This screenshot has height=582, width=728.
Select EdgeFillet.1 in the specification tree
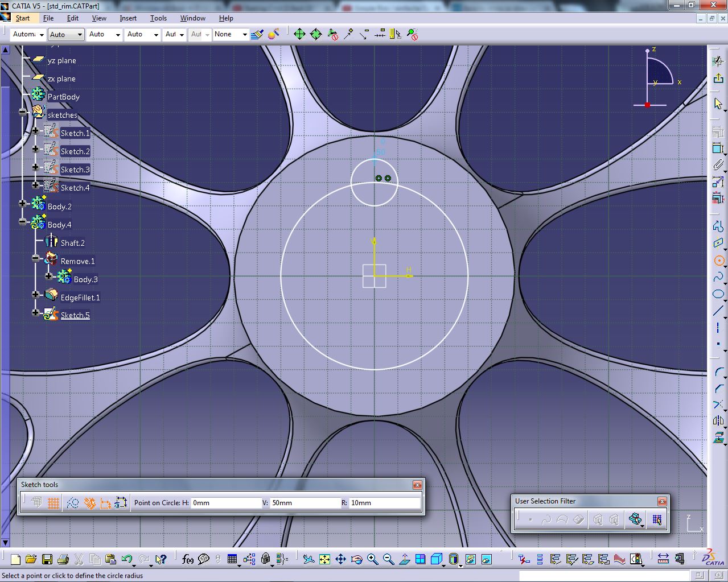point(80,298)
